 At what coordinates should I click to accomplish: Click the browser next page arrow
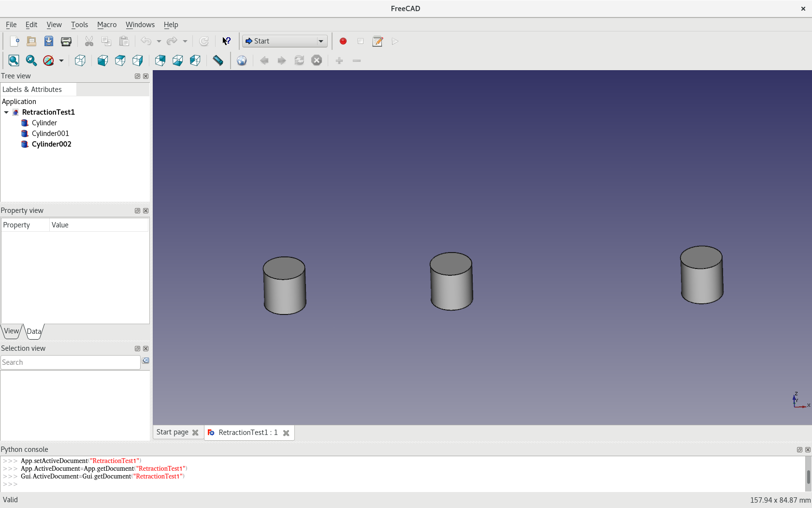282,60
